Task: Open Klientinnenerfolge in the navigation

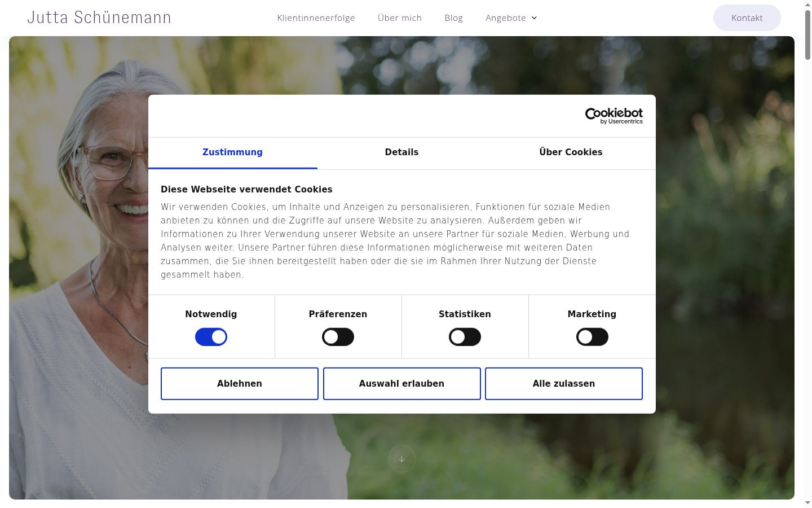Action: [316, 18]
